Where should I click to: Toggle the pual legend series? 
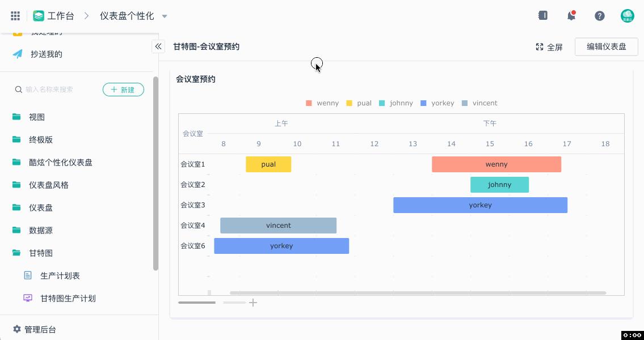pos(359,103)
